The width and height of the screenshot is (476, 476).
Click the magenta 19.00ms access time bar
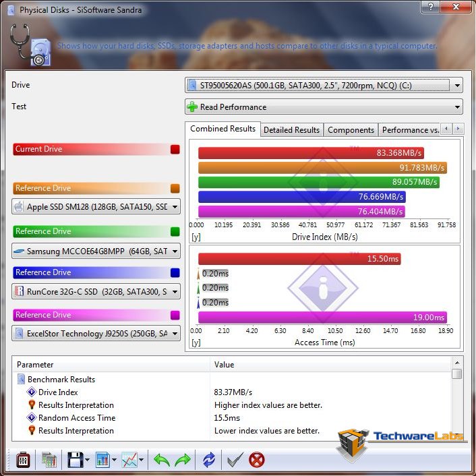(x=322, y=318)
